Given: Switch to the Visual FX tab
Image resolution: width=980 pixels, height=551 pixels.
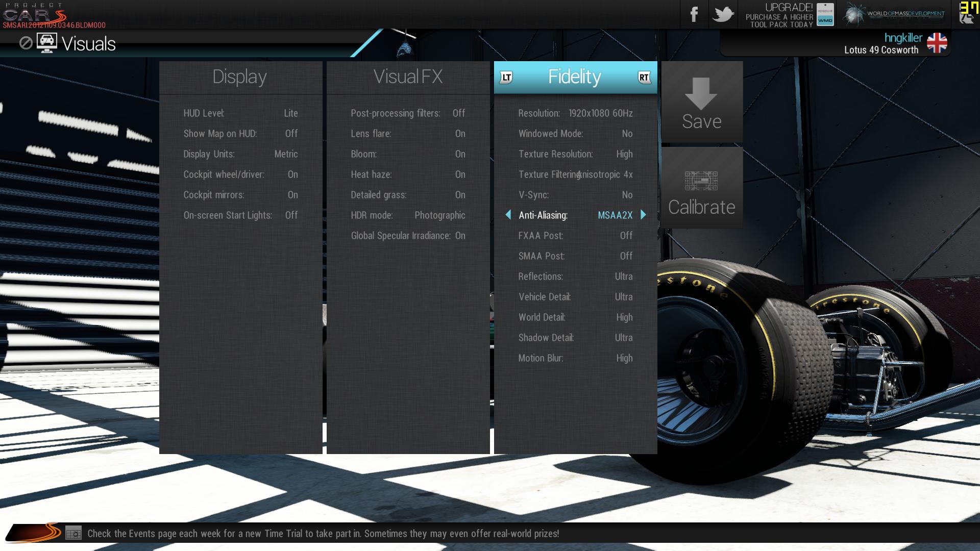Looking at the screenshot, I should click(408, 77).
